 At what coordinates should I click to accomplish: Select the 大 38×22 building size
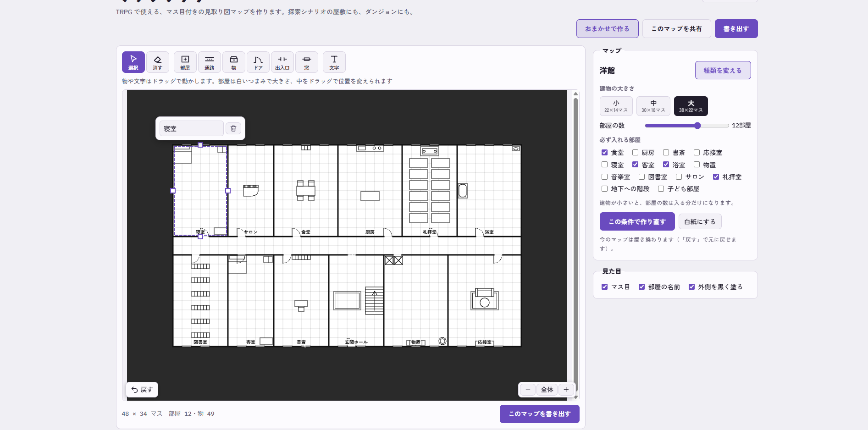click(691, 106)
